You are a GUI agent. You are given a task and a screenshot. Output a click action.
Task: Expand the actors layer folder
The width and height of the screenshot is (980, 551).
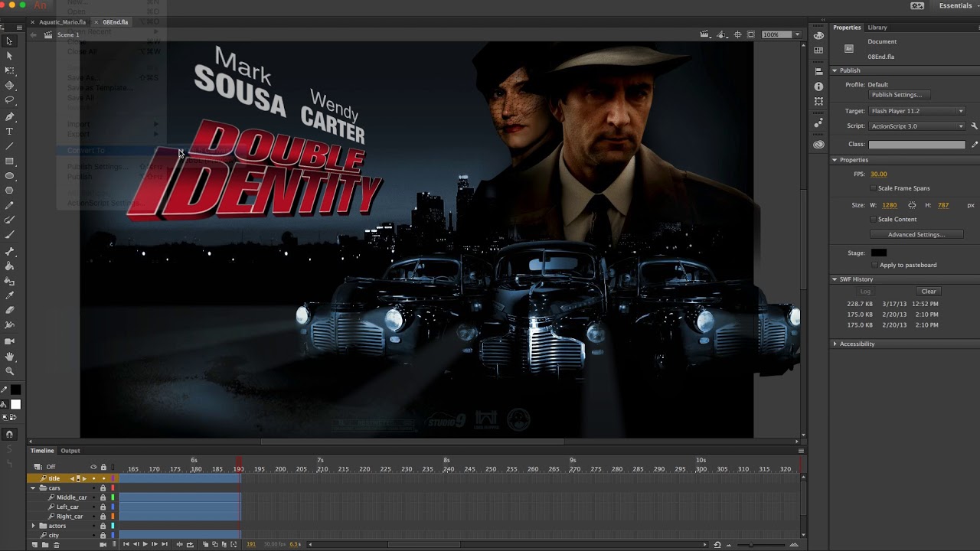(x=33, y=526)
